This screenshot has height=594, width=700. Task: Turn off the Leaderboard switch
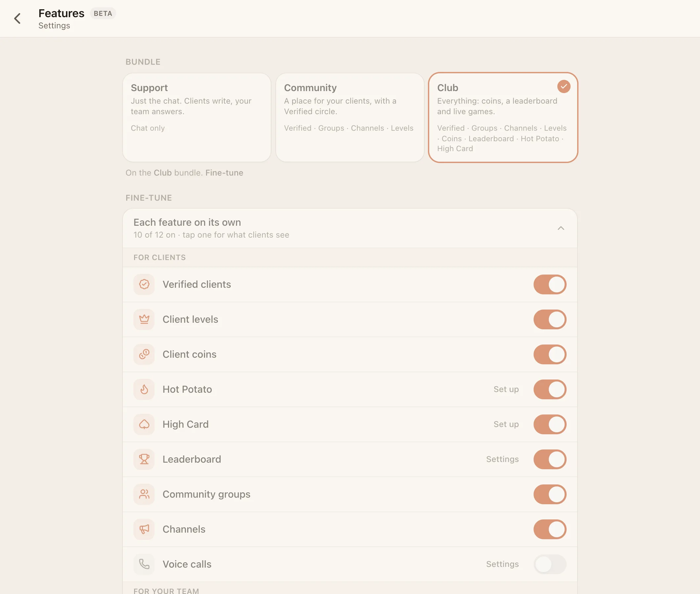550,459
